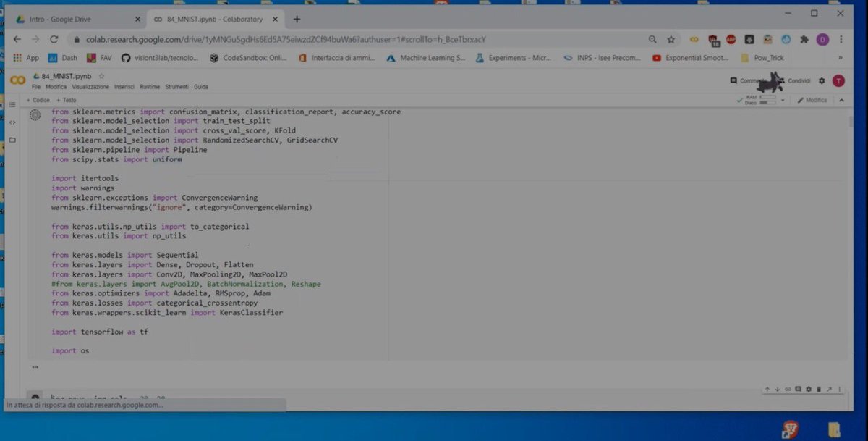Open the dark download extension icon
Screen dimensions: 868x441
[749, 39]
